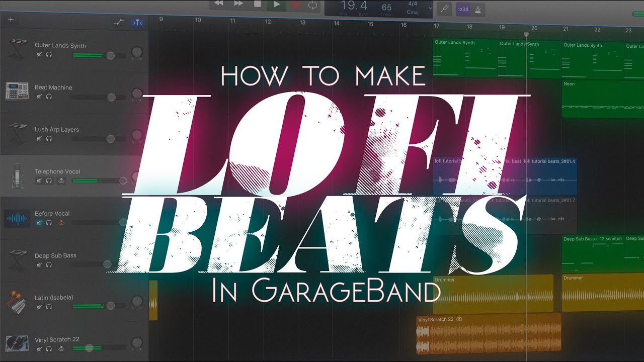Toggle the metronome icon
This screenshot has height=362, width=644.
pyautogui.click(x=477, y=9)
